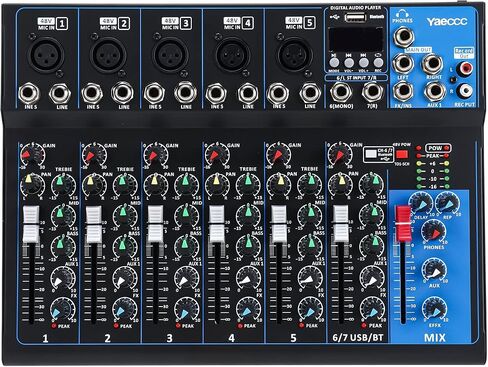This screenshot has width=488, height=367.
Task: Adjust the REP knob in MIX section
Action: 447,204
